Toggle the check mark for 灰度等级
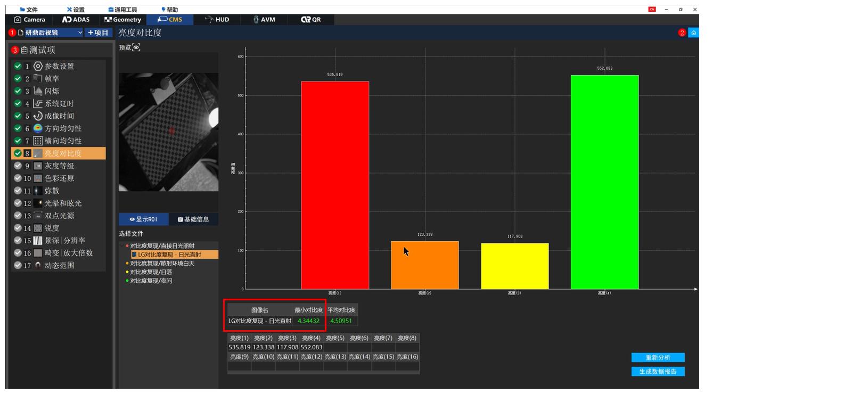Image resolution: width=868 pixels, height=393 pixels. tap(18, 166)
